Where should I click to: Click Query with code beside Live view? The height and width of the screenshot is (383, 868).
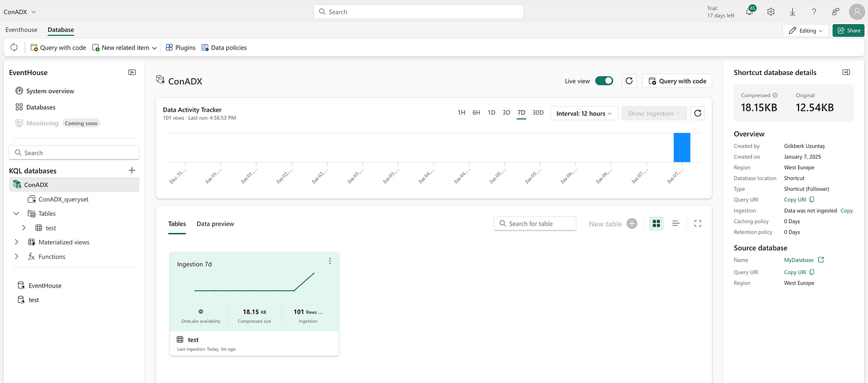(677, 81)
